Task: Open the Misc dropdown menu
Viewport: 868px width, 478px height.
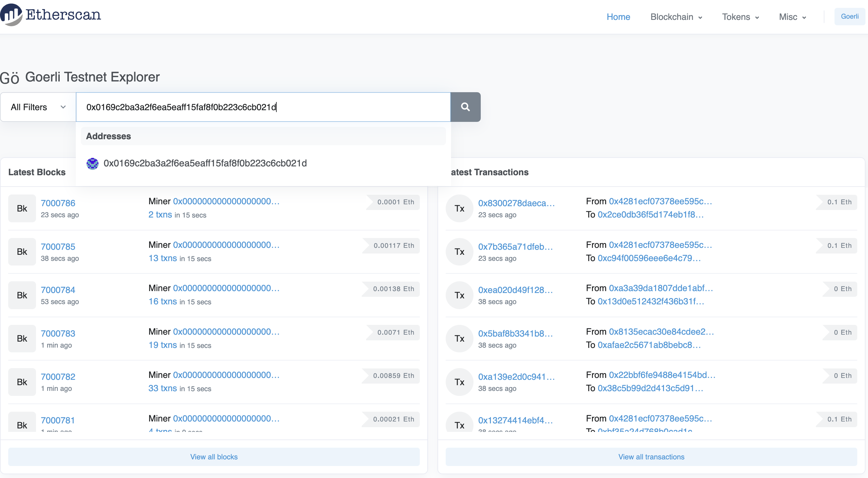Action: 792,17
